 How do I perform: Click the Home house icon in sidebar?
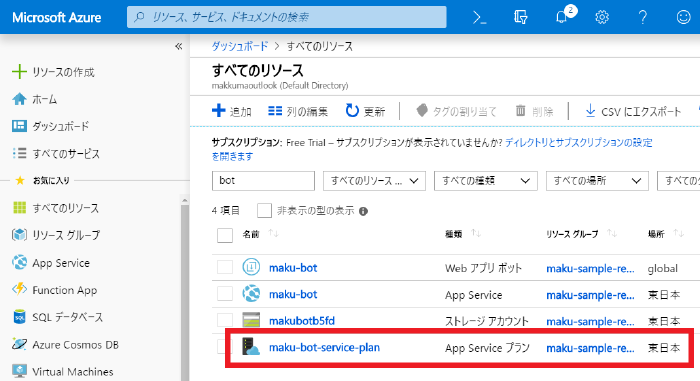click(19, 99)
